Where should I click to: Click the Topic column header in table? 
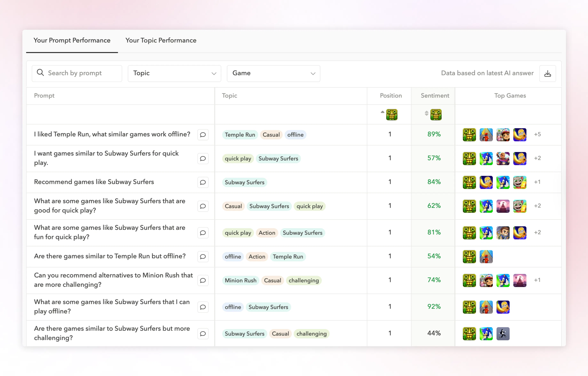click(x=229, y=95)
